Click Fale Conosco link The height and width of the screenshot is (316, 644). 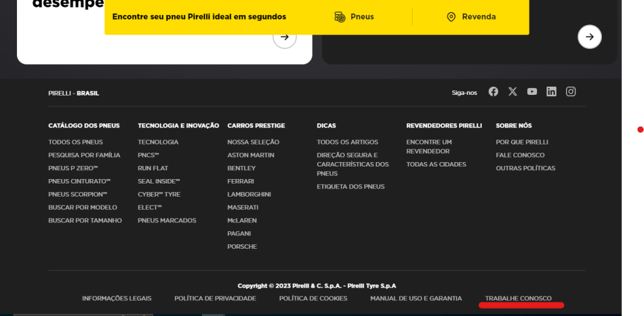[x=520, y=155]
